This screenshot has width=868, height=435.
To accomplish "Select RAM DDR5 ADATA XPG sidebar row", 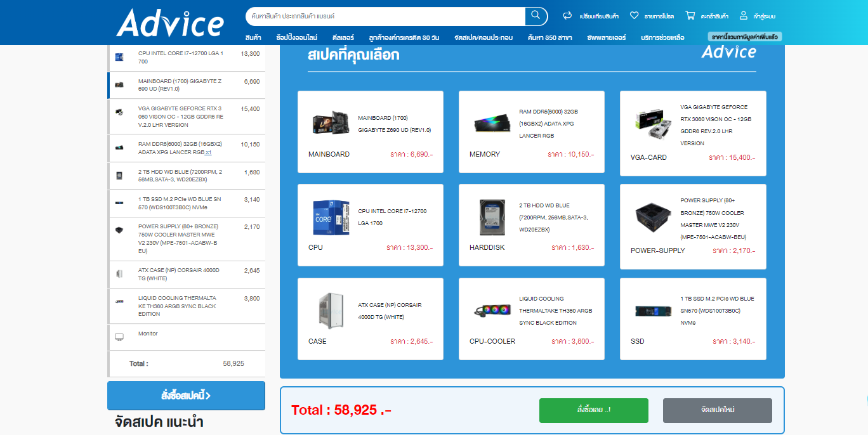I will (x=187, y=148).
